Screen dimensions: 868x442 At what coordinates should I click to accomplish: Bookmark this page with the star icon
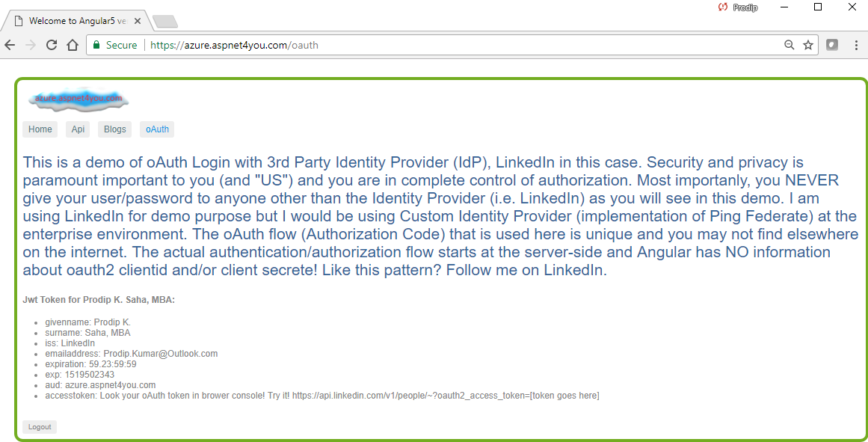click(808, 45)
